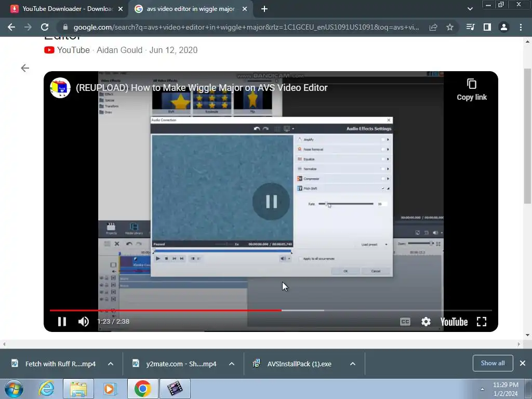Open Windows Media Player from taskbar
The image size is (532, 399).
[110, 389]
